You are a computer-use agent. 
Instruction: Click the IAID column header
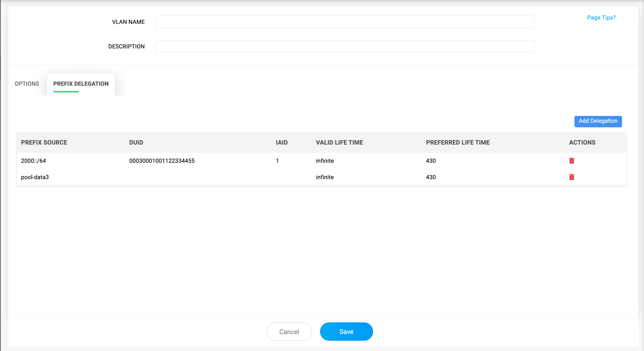pos(282,142)
